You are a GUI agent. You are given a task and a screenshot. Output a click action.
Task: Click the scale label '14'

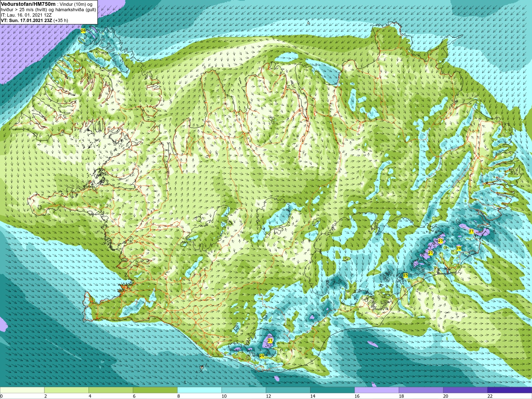(x=313, y=396)
